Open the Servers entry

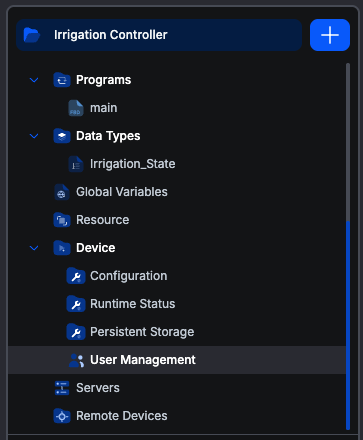click(x=98, y=388)
